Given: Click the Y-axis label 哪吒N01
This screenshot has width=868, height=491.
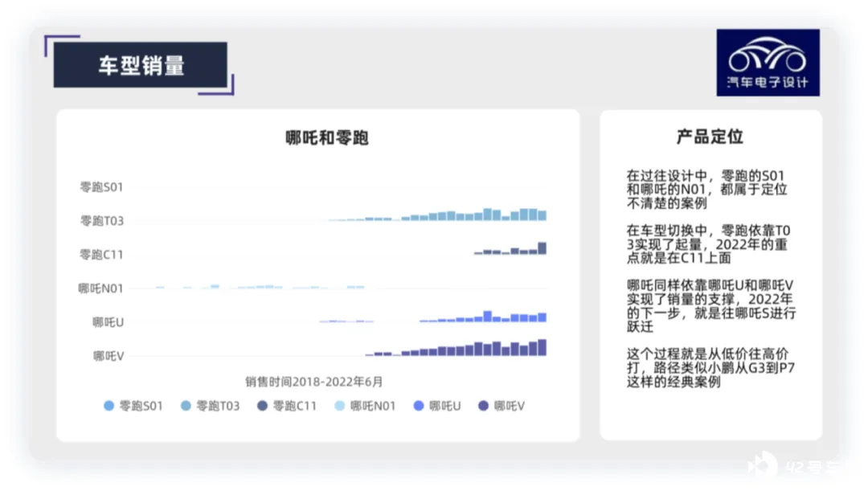Looking at the screenshot, I should click(x=100, y=288).
